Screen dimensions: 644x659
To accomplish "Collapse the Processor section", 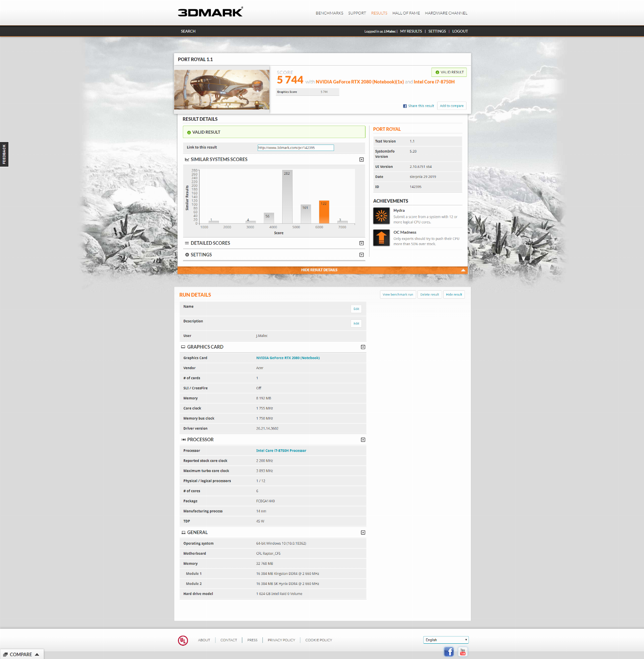I will (x=363, y=440).
